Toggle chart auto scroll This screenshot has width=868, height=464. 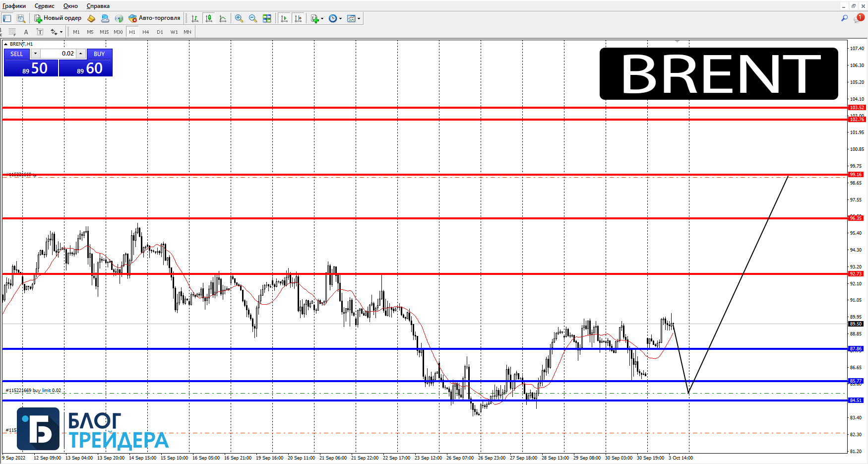tap(284, 18)
